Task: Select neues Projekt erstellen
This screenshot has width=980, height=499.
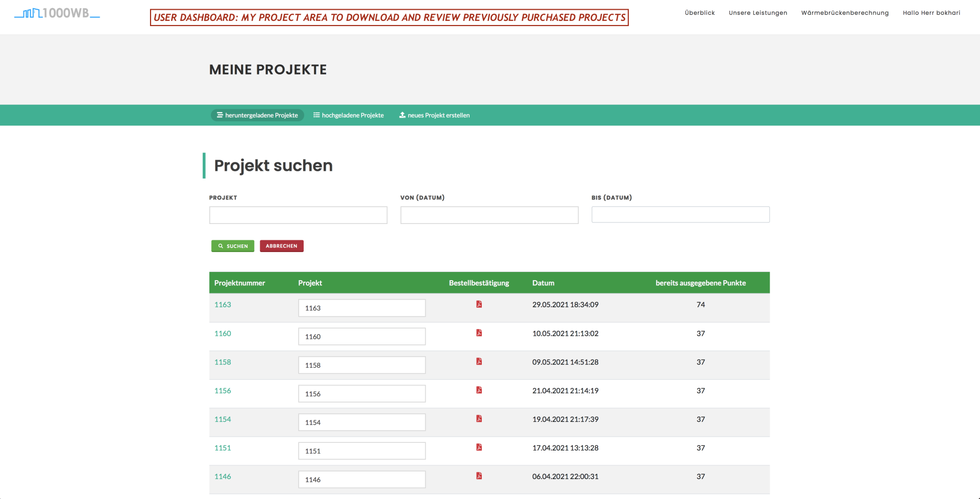Action: 434,115
